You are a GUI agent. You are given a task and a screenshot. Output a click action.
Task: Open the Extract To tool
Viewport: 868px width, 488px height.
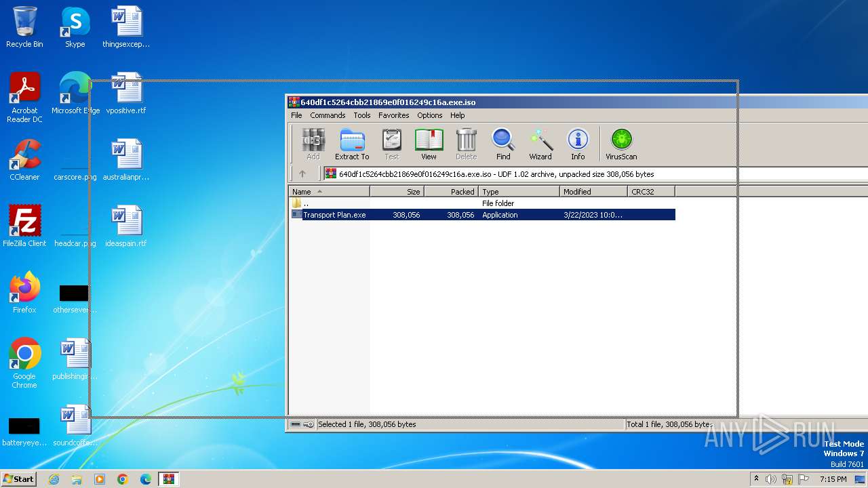pyautogui.click(x=352, y=144)
